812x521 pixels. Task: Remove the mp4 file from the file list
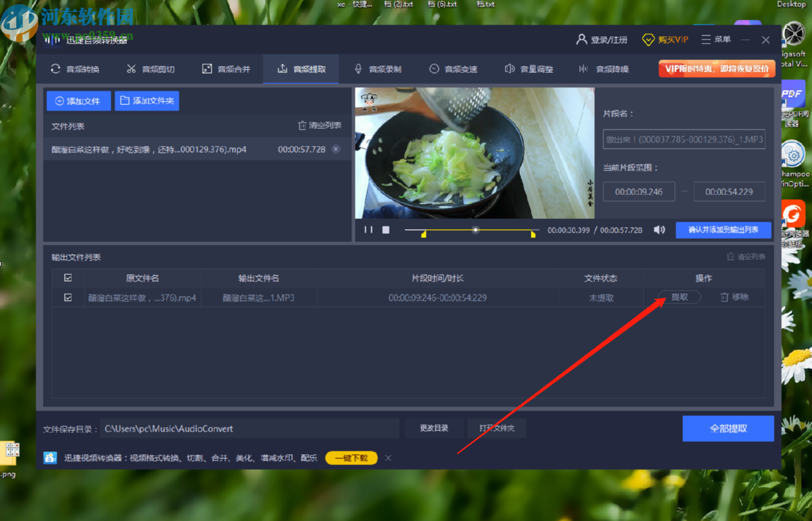[x=336, y=149]
